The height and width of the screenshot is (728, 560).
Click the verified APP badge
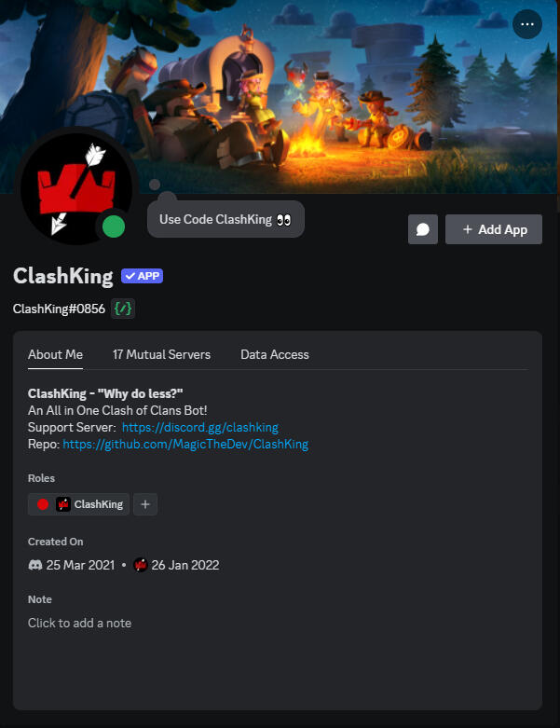(142, 276)
